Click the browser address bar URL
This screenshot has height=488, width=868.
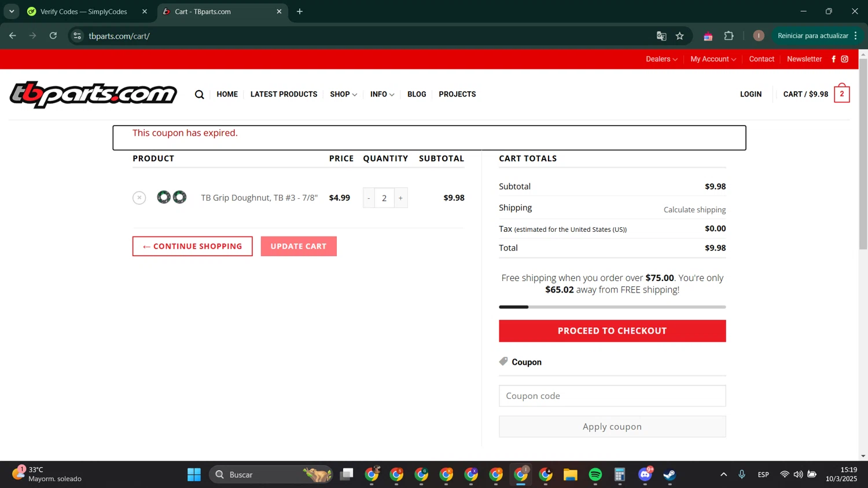click(x=119, y=36)
